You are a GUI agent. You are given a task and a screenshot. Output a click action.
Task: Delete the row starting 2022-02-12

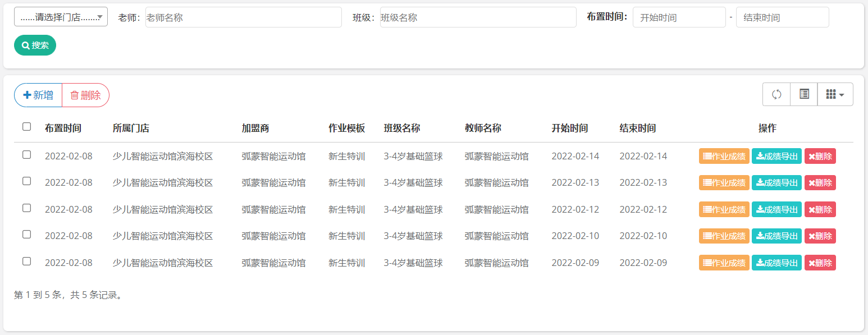[x=820, y=209]
